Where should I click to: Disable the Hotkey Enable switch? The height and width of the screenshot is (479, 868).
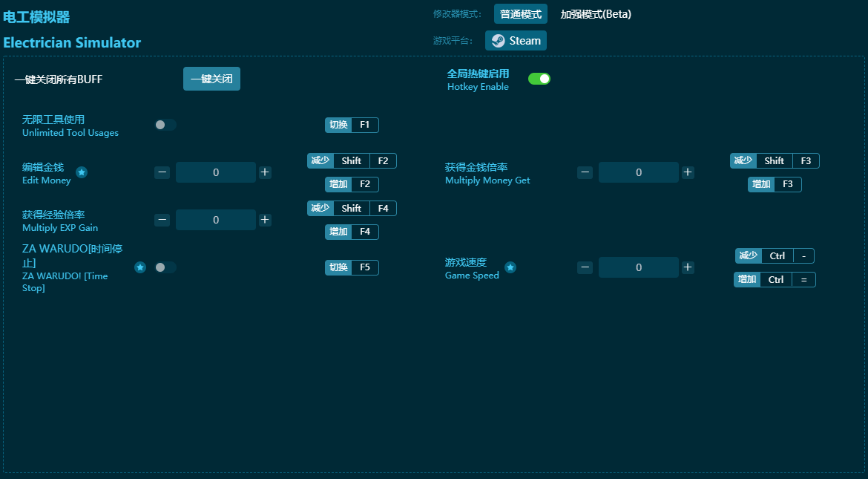coord(539,78)
